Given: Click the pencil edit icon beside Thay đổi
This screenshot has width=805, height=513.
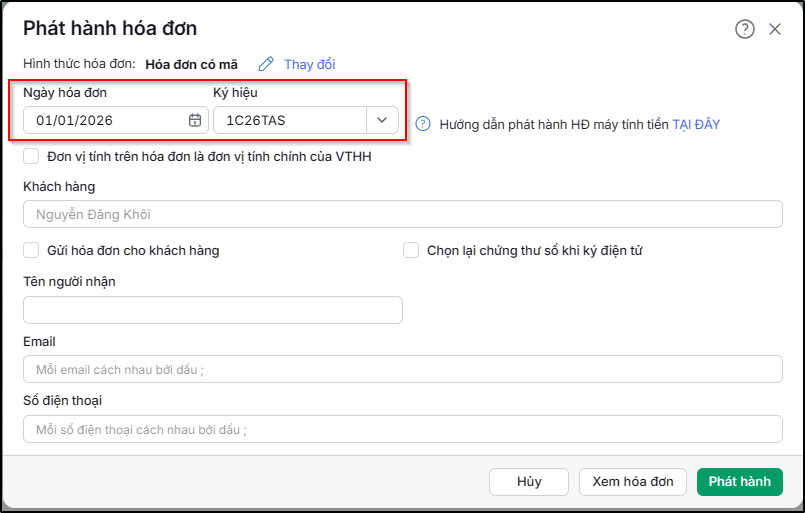Looking at the screenshot, I should point(266,64).
